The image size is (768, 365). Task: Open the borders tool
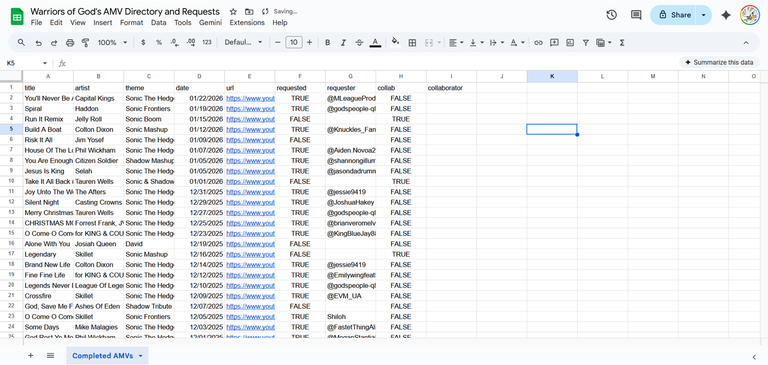tap(412, 43)
